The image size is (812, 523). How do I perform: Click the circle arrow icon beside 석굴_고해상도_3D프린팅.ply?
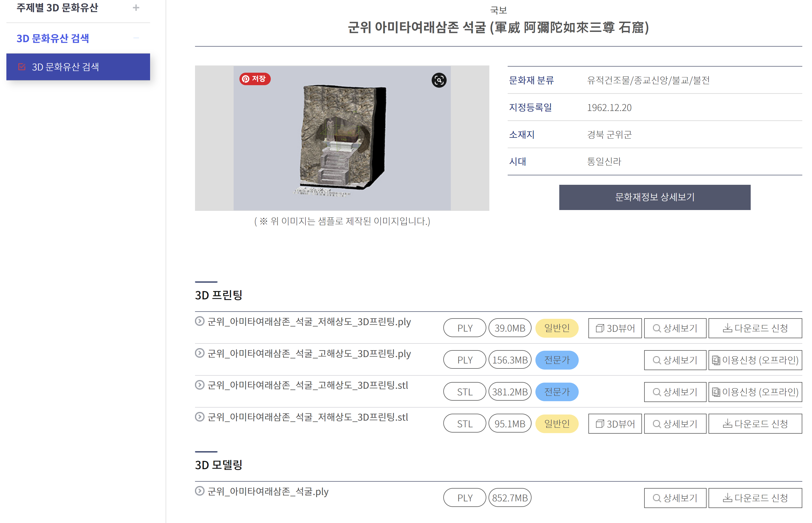click(200, 353)
